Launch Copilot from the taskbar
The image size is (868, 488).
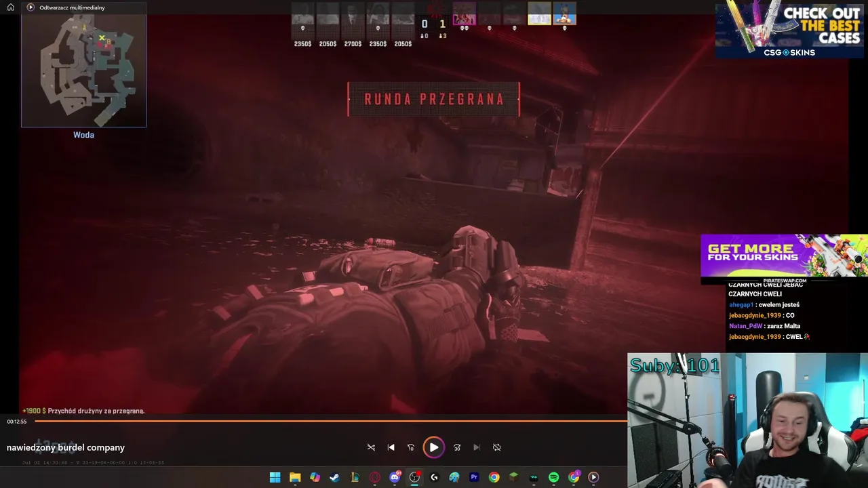pos(315,477)
